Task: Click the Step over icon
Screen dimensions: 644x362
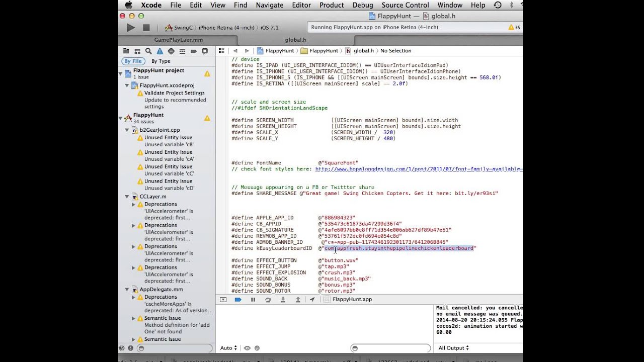Action: [268, 300]
